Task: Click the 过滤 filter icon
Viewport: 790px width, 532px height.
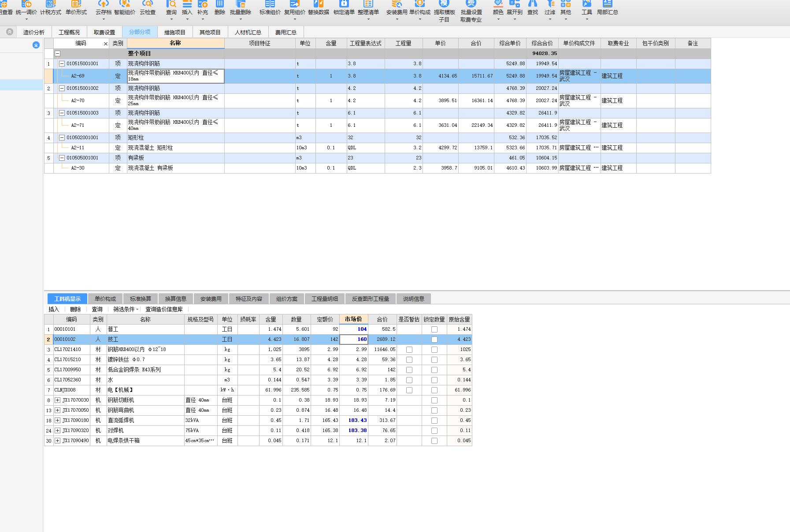Action: 550,8
